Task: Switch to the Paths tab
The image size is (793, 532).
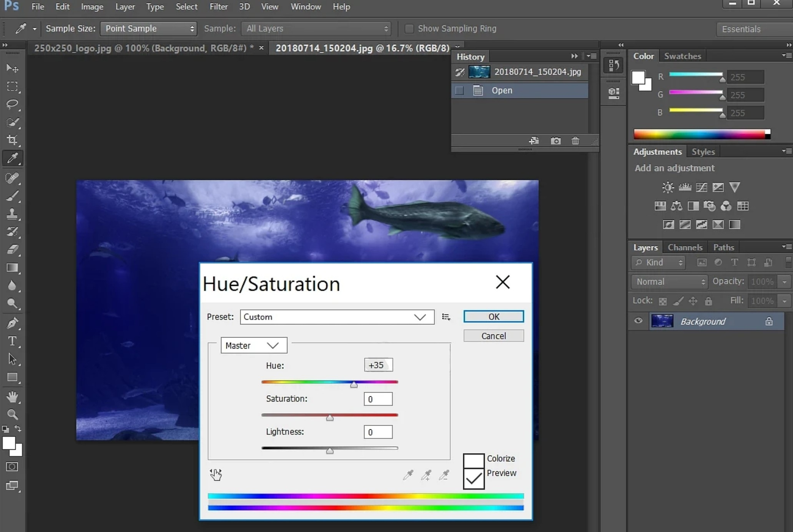Action: pos(723,247)
